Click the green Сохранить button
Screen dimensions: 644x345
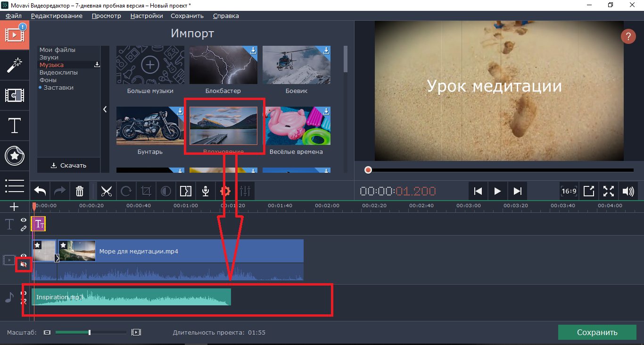597,332
